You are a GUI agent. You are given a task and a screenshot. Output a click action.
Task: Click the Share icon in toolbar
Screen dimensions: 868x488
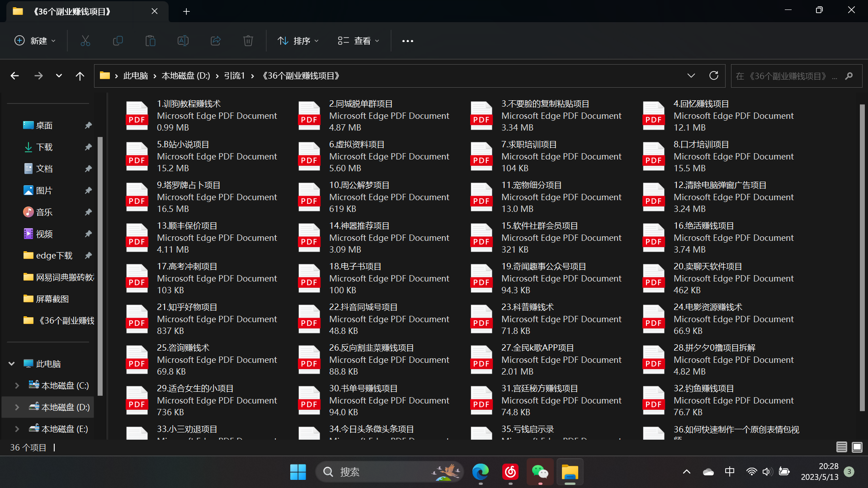pos(216,41)
